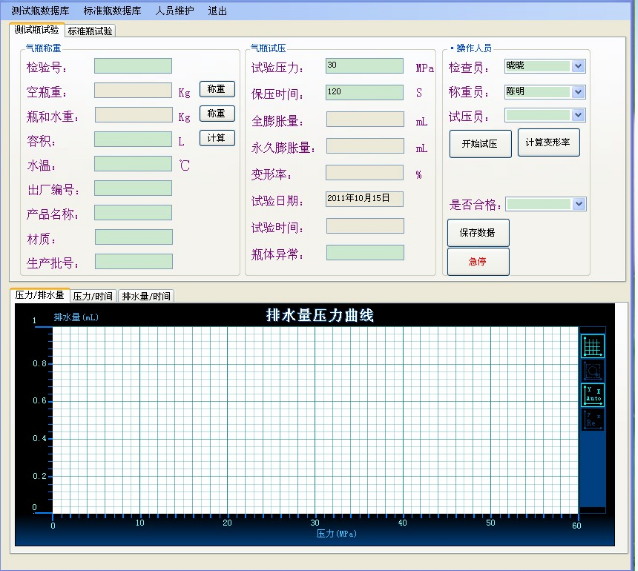Click the 检验号 input field
The image size is (638, 571).
(132, 66)
